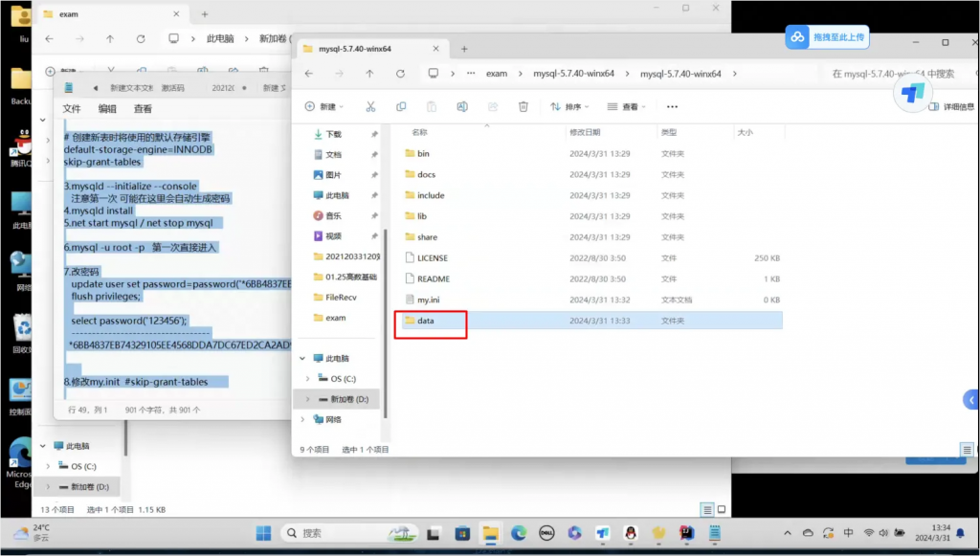Click the Refresh button in File Explorer
The image size is (980, 556).
(400, 73)
